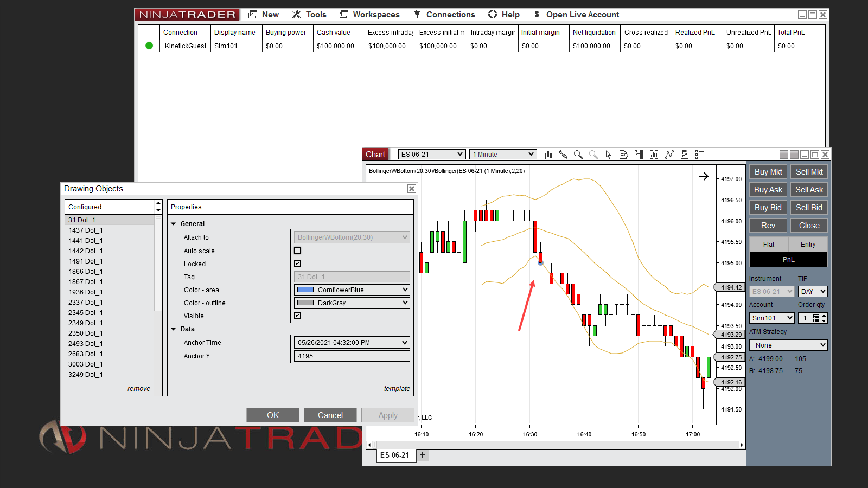
Task: Open the chart instrument ES 06-21 dropdown
Action: click(432, 155)
